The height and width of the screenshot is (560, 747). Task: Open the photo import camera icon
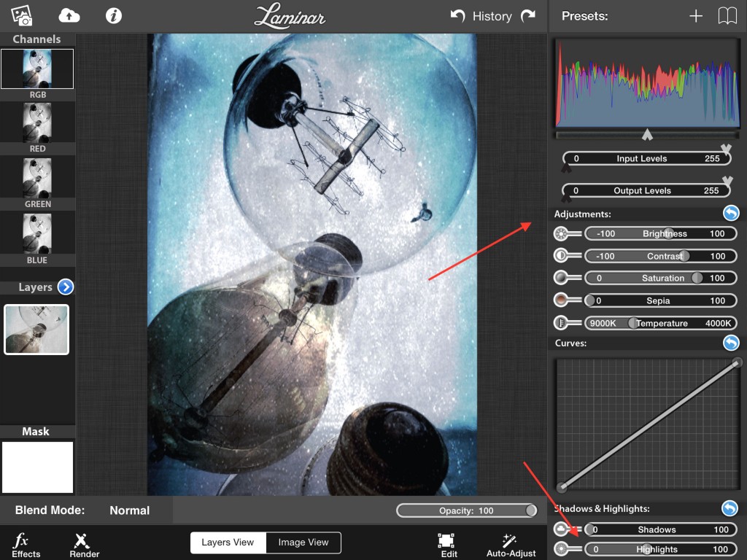(x=21, y=15)
